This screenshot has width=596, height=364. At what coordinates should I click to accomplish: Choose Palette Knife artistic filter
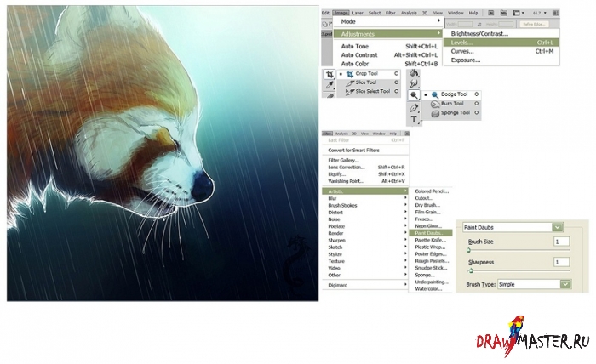431,240
